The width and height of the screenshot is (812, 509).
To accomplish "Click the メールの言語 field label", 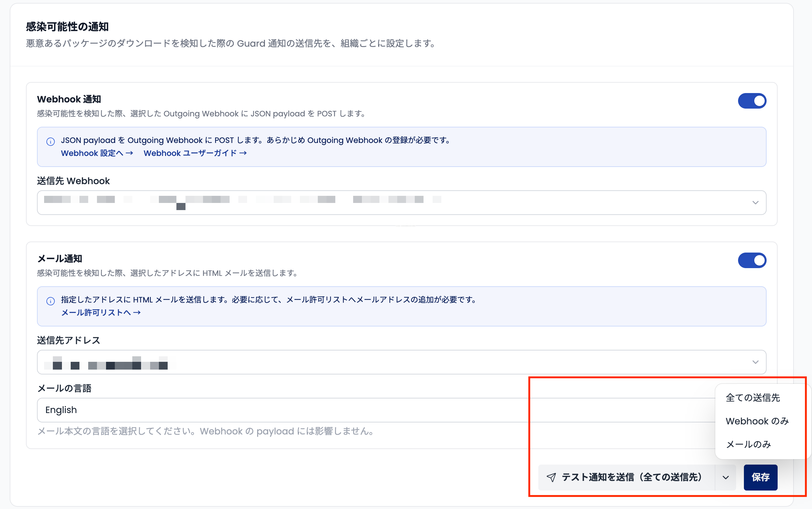I will tap(64, 388).
